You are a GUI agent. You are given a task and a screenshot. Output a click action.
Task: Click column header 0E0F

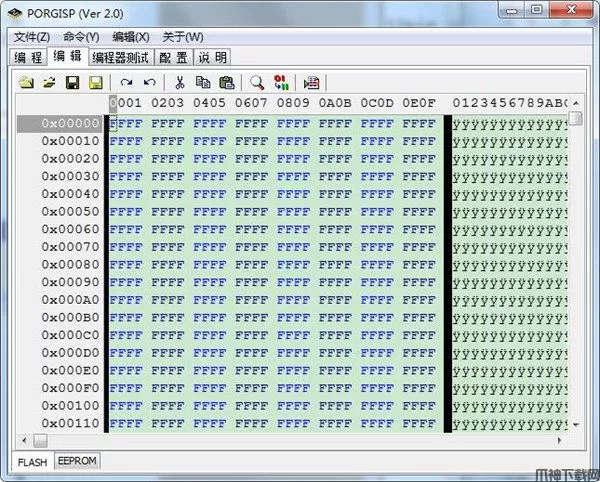(x=419, y=103)
